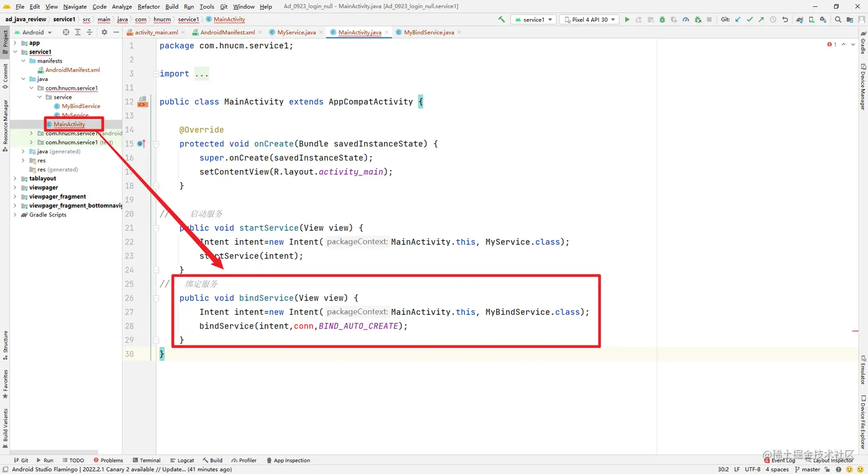868x474 pixels.
Task: Collapse the manifests folder
Action: 23,61
